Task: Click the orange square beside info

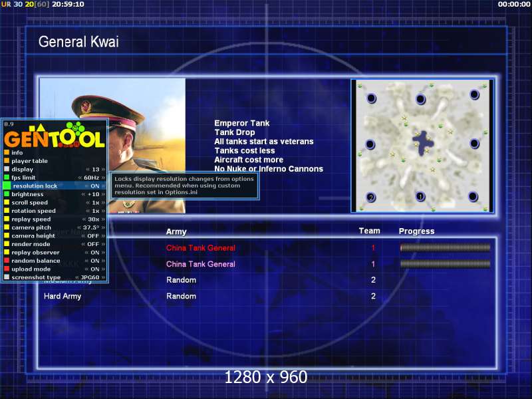Action: (x=7, y=152)
